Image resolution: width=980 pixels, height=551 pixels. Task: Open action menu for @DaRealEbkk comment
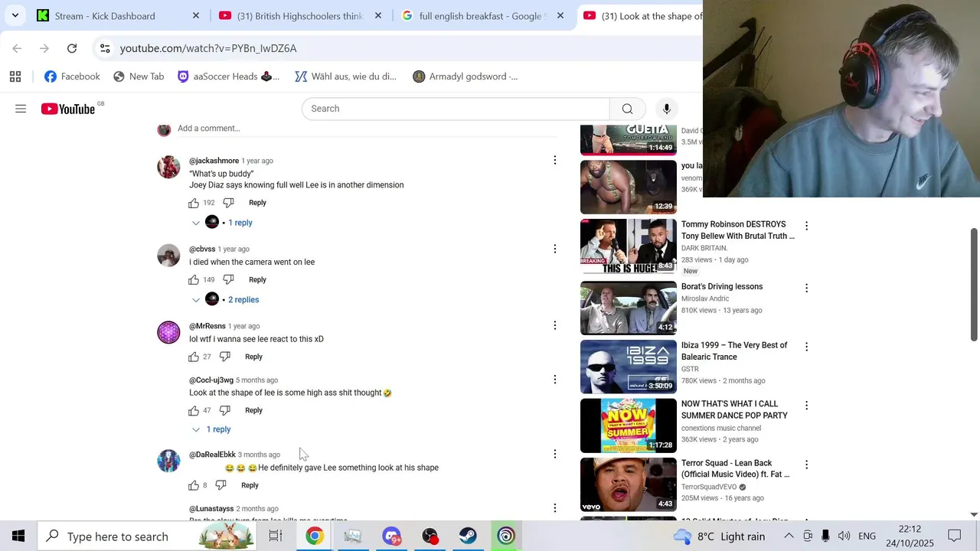(x=555, y=455)
